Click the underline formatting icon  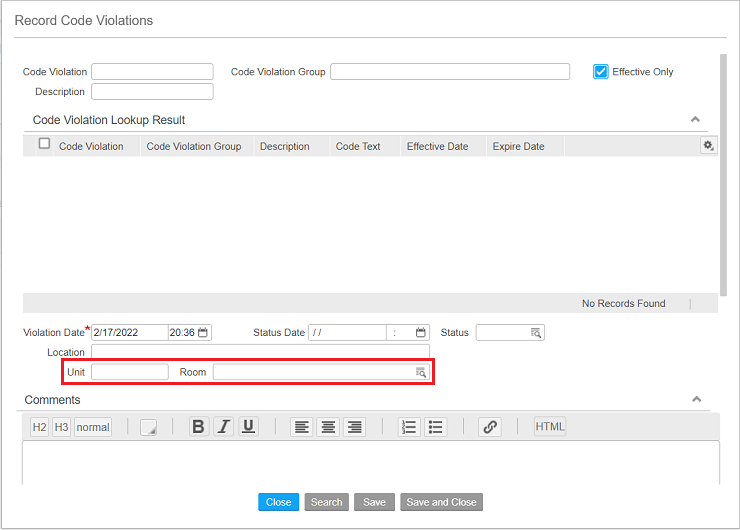click(249, 427)
